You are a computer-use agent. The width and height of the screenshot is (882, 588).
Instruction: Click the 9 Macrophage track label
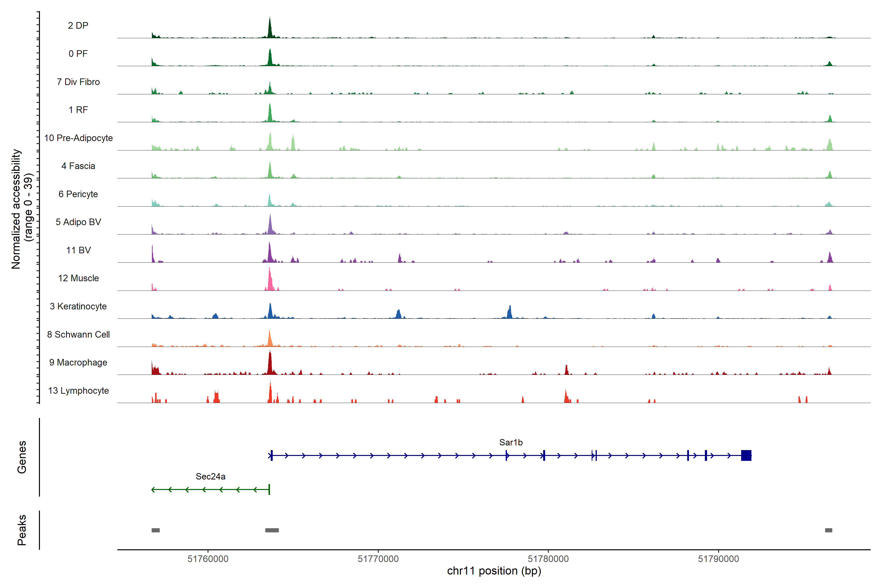click(x=78, y=362)
